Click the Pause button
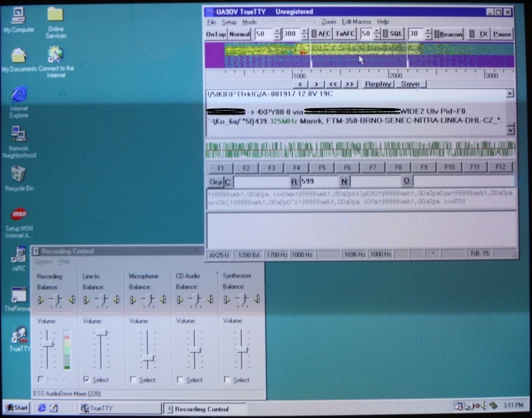 click(x=502, y=34)
